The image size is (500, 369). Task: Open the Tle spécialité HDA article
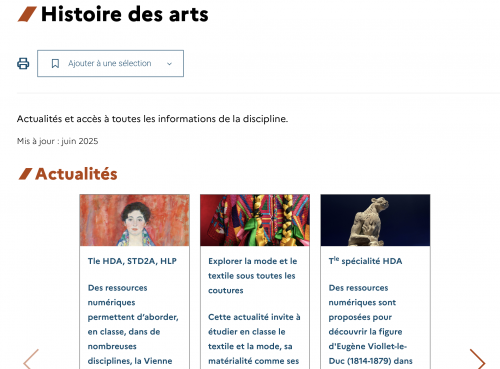click(365, 261)
